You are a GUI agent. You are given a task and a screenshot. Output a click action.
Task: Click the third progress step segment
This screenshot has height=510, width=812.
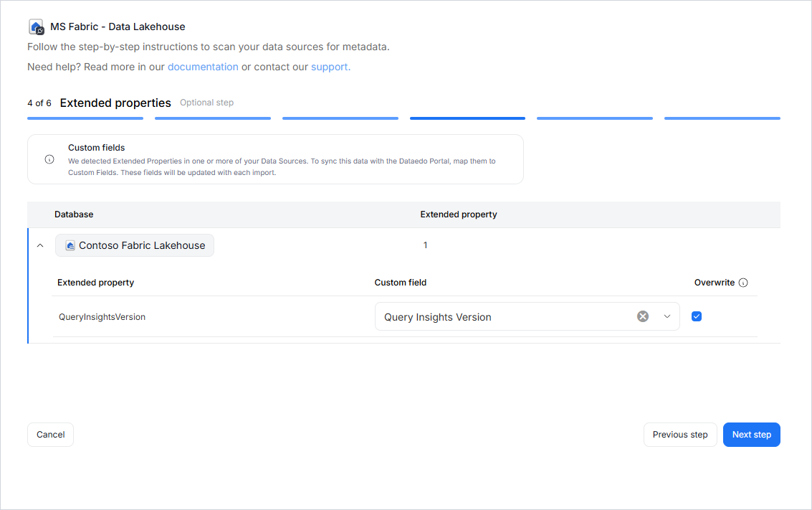tap(340, 118)
